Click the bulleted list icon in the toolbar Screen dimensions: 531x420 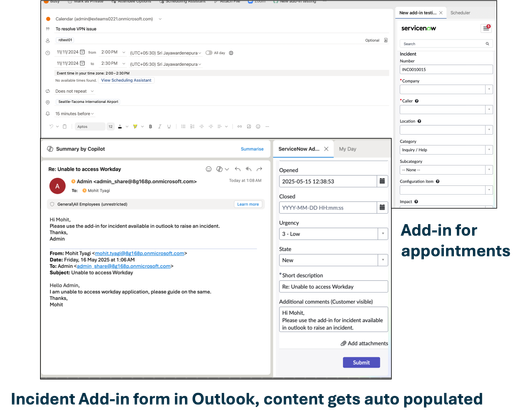(x=183, y=127)
